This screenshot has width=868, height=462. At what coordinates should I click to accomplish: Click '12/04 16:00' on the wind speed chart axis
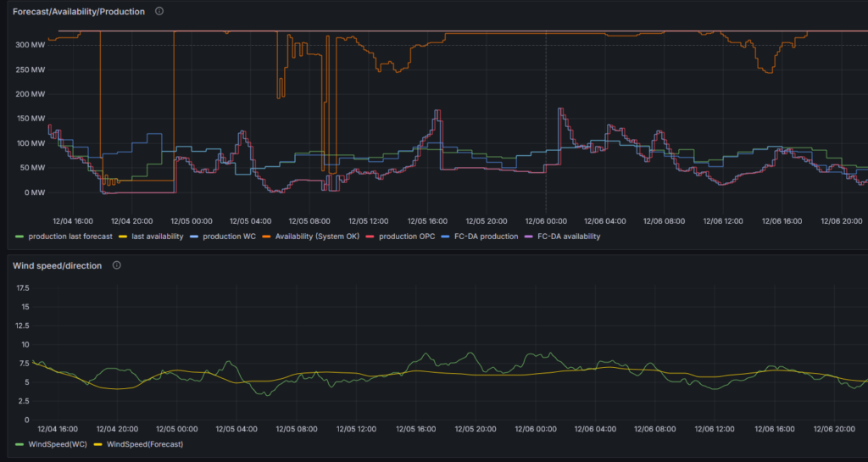click(58, 429)
